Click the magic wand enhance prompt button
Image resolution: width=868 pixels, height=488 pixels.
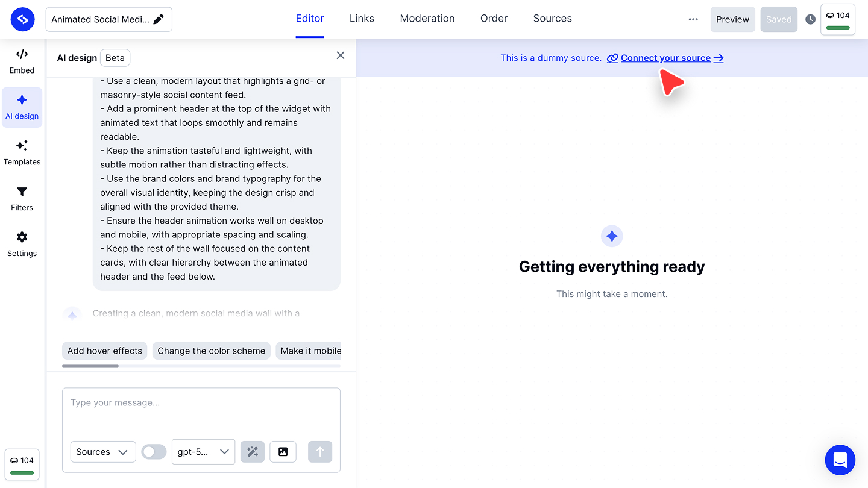click(x=253, y=452)
